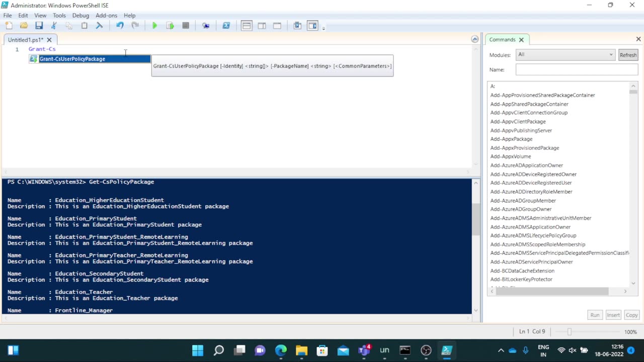The image size is (644, 362).
Task: Redo the last edit
Action: click(135, 26)
